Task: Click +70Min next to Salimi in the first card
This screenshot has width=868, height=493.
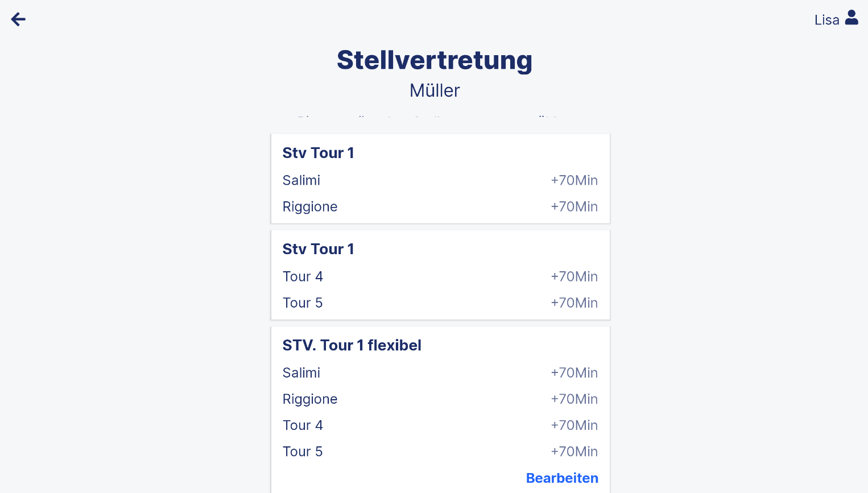Action: coord(574,180)
